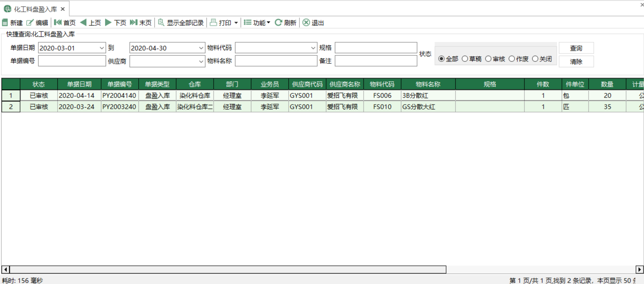
Task: Select the 草稿 status radio button
Action: click(x=465, y=59)
